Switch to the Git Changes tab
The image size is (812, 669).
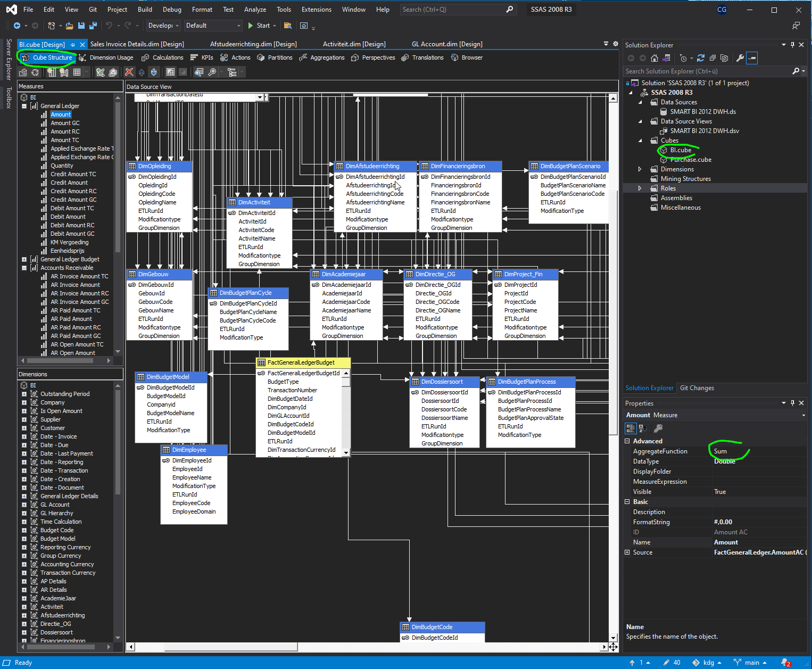click(697, 388)
